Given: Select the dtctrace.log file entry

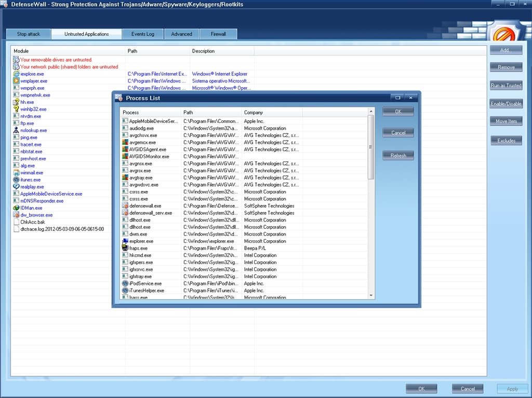Looking at the screenshot, I should 62,229.
